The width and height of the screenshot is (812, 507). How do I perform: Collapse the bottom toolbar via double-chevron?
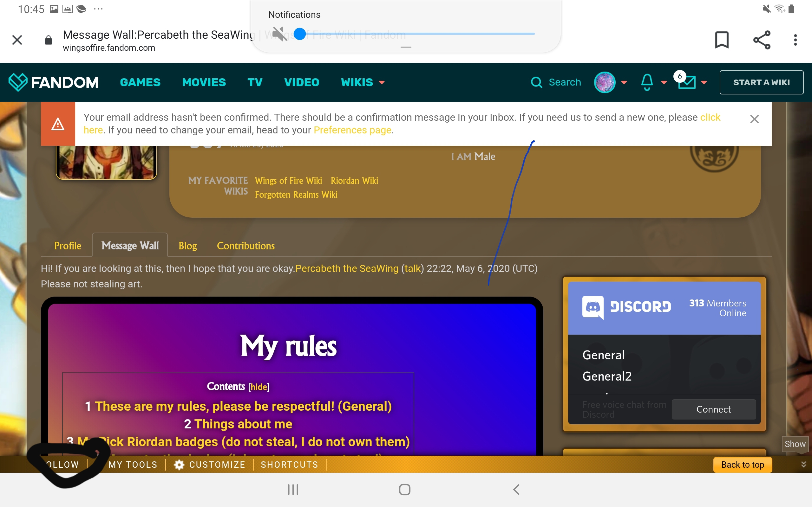803,464
